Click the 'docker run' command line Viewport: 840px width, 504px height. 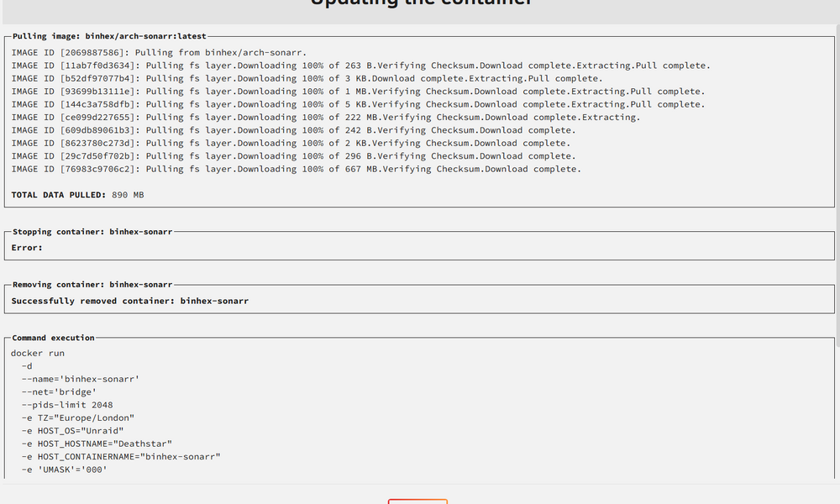pos(38,353)
